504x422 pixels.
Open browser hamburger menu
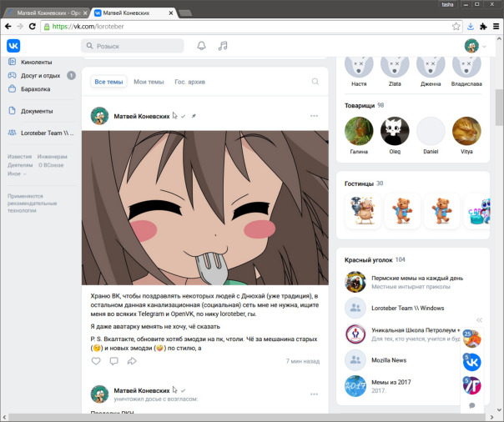496,27
